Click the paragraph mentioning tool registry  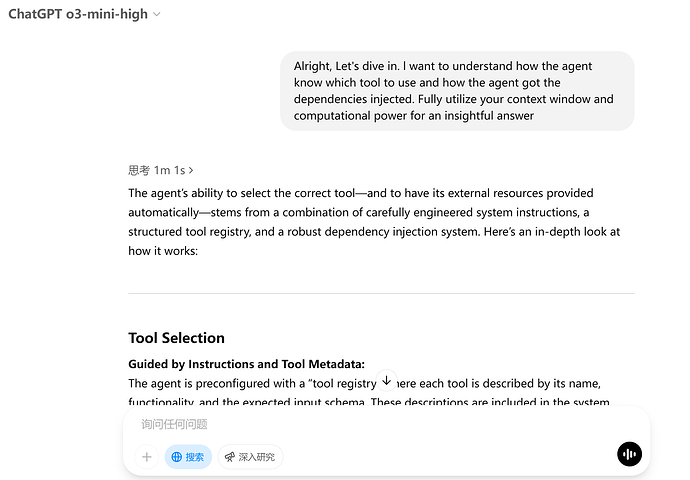point(369,392)
